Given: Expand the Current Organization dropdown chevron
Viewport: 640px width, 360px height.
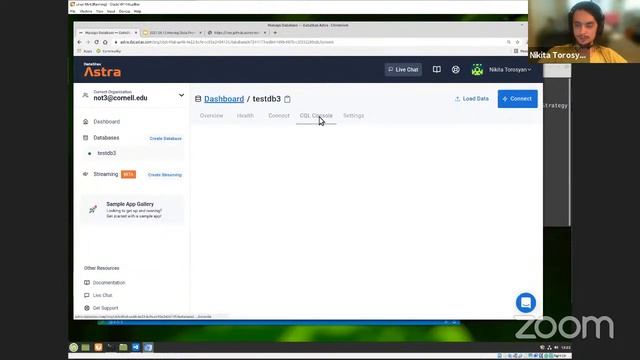Looking at the screenshot, I should tap(181, 96).
